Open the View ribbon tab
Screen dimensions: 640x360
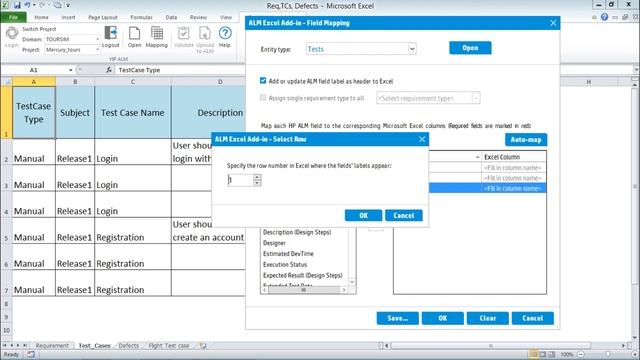(x=226, y=17)
